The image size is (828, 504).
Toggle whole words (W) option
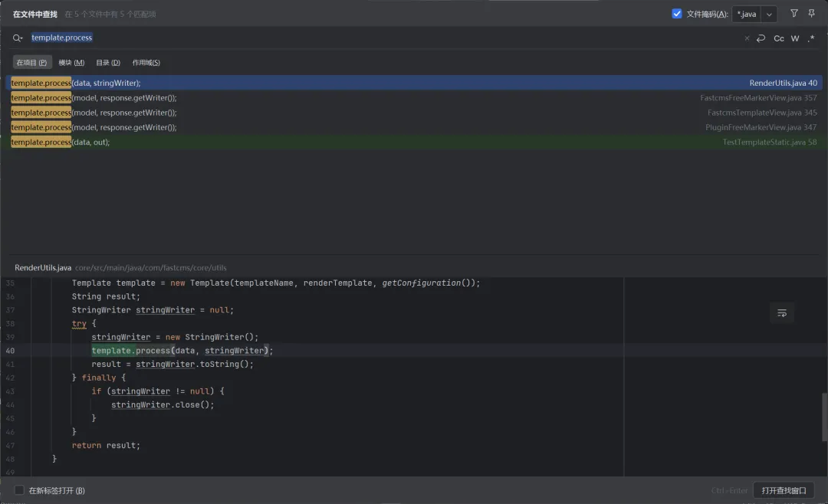[795, 38]
